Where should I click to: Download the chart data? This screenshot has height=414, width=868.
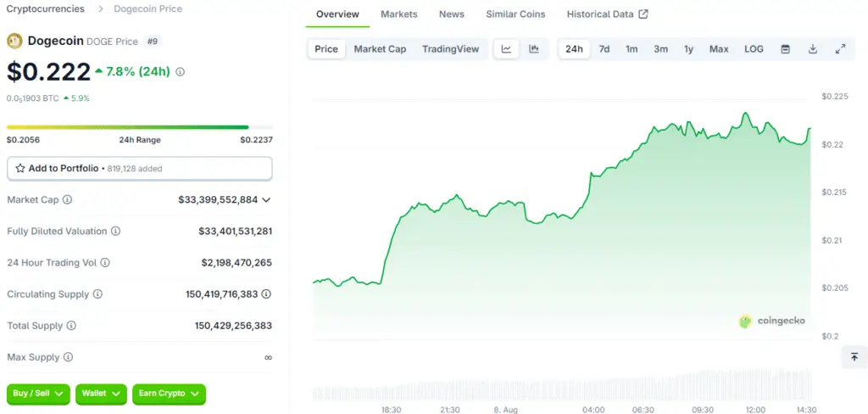pyautogui.click(x=813, y=48)
